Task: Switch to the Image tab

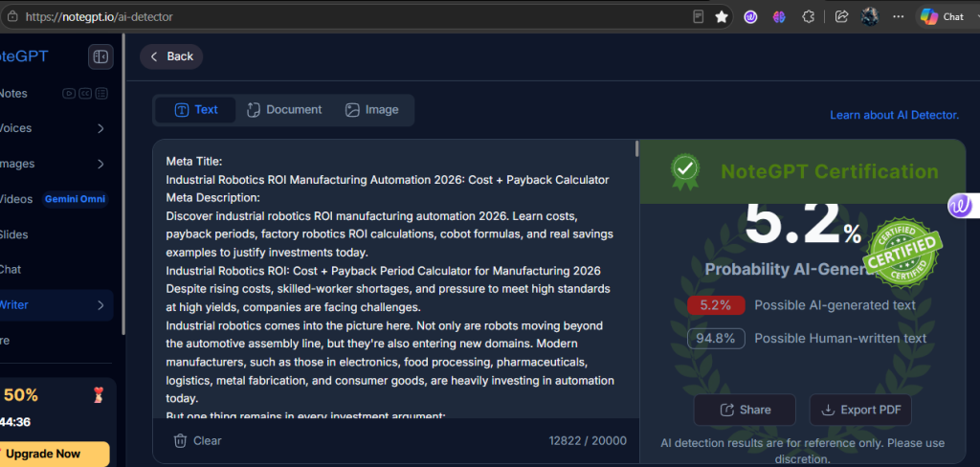Action: click(x=372, y=110)
